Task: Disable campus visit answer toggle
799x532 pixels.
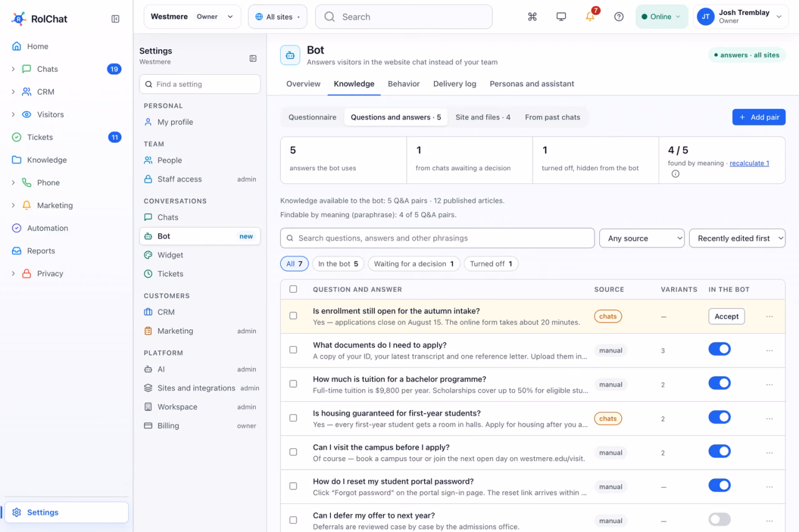Action: [720, 452]
